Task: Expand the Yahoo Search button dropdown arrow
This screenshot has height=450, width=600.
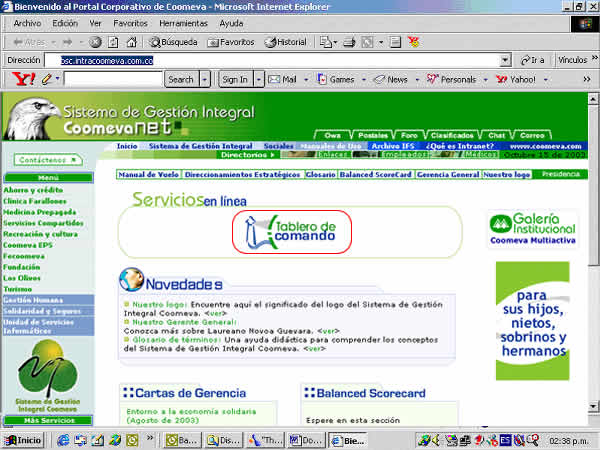Action: click(x=205, y=79)
